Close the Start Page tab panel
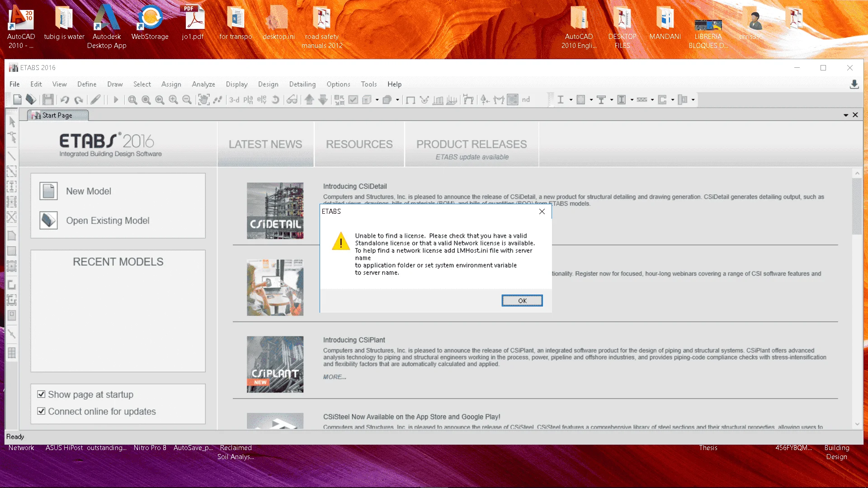 tap(855, 115)
